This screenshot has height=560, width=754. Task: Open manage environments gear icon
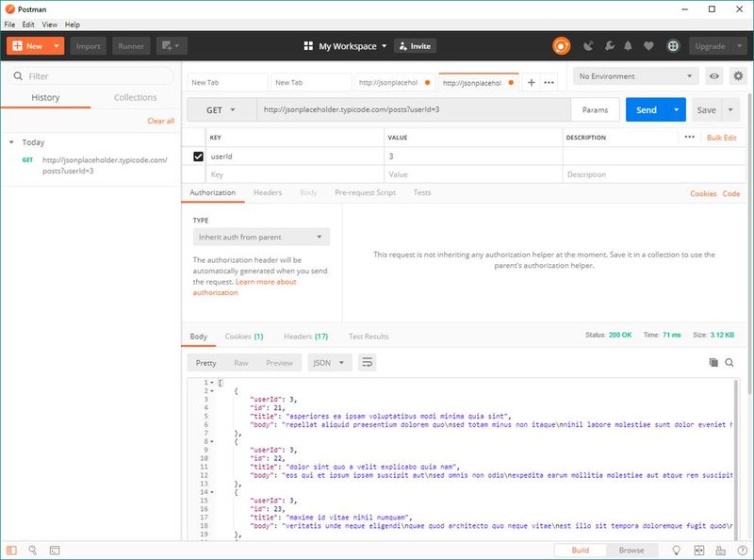coord(738,76)
